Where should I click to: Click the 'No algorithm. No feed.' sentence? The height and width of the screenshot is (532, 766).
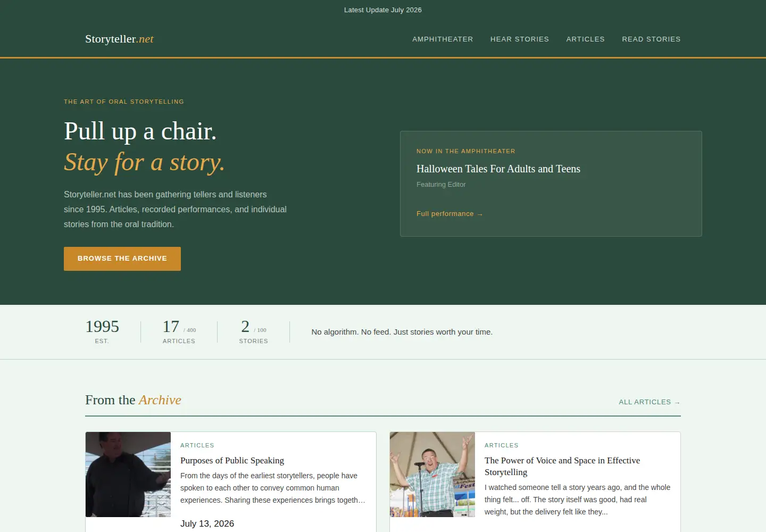pos(402,332)
